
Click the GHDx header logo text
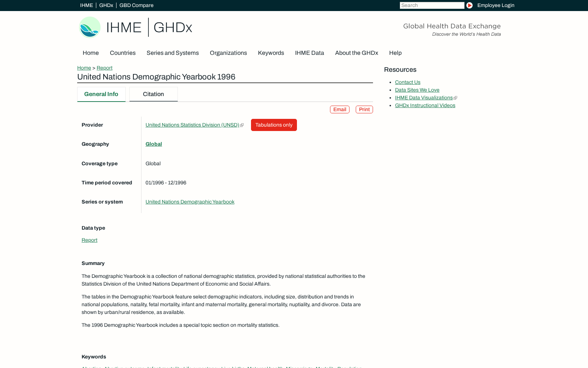[173, 28]
